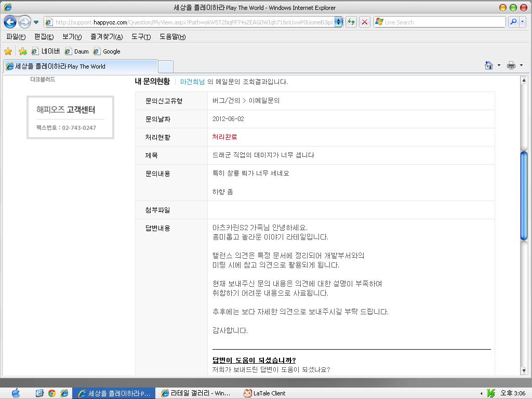Screen dimensions: 532x399
Task: Open the 파일(F) menu
Action: point(16,37)
